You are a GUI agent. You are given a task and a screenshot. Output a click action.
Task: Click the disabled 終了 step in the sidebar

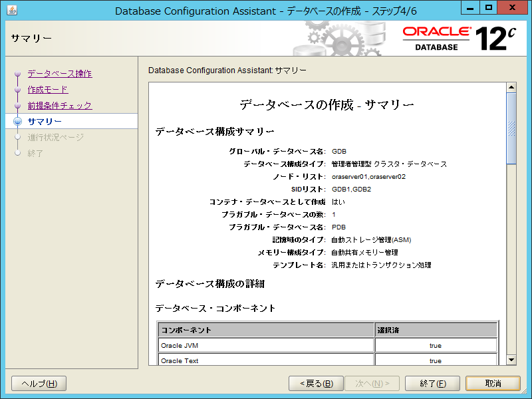[x=35, y=154]
